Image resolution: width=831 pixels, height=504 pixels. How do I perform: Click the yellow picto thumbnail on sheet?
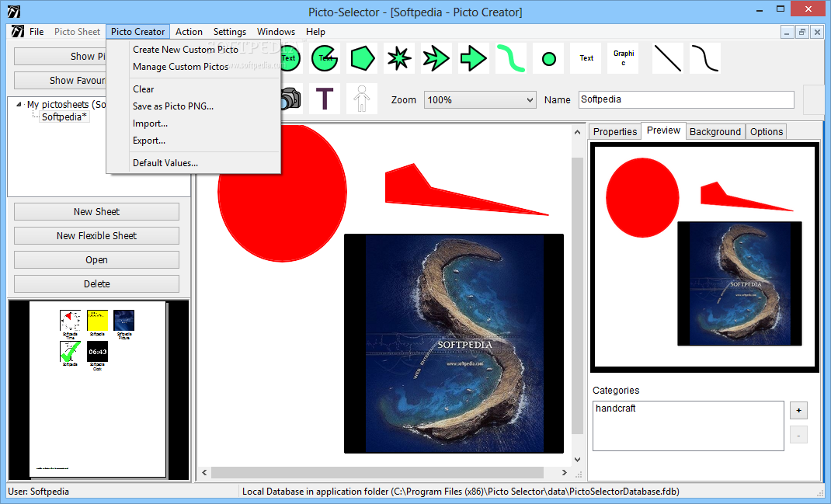(97, 320)
